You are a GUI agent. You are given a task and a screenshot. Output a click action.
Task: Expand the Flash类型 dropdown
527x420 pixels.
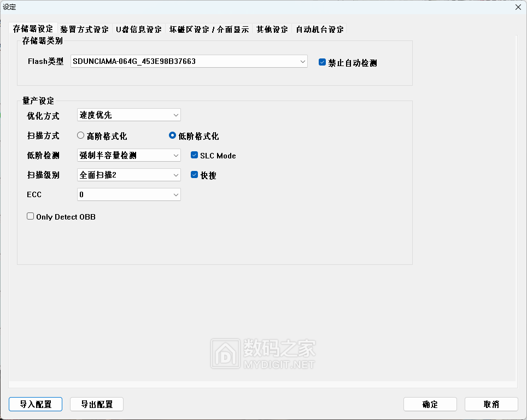(189, 61)
